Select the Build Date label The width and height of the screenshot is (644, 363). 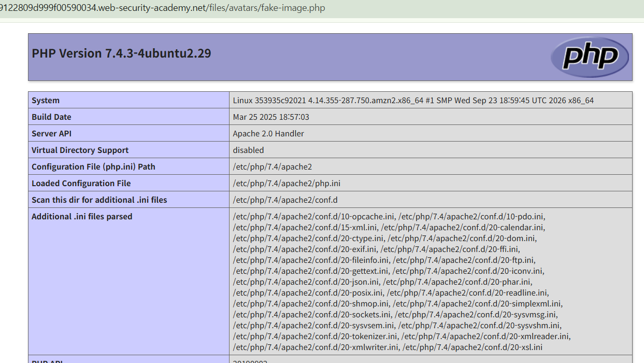click(51, 117)
